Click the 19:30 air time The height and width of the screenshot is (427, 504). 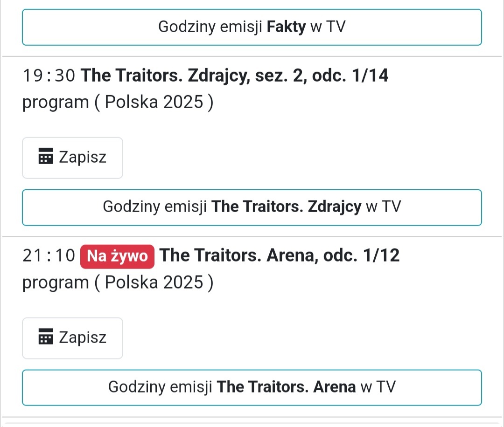(x=49, y=76)
